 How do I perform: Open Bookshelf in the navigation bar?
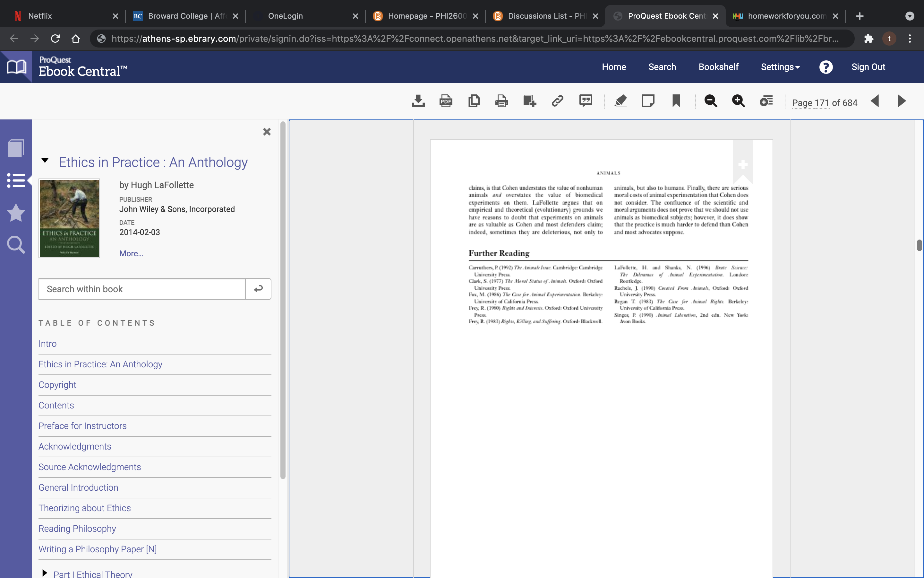[x=719, y=67]
